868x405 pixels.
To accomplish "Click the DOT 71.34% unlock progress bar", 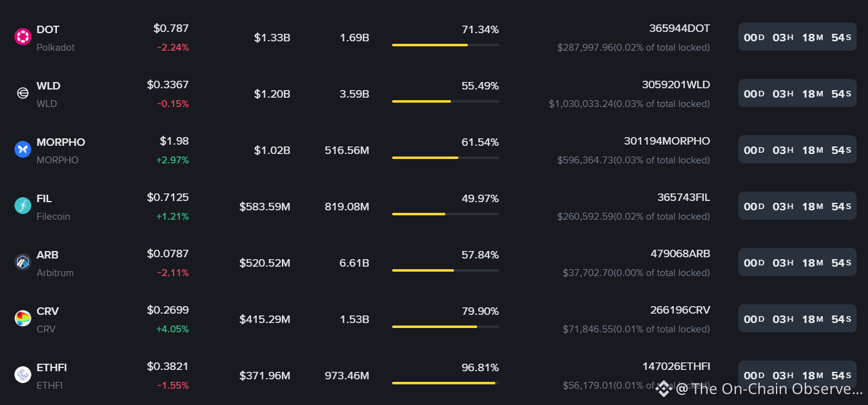I will [445, 45].
